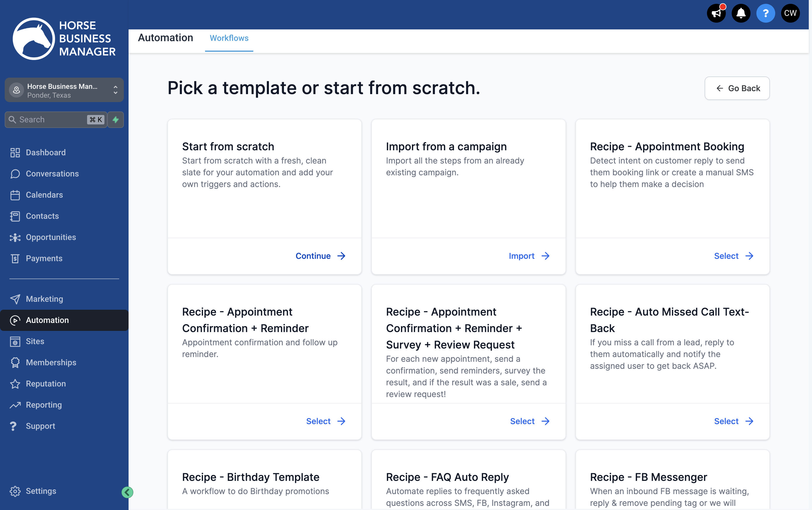
Task: Select the Survey + Review Request recipe
Action: (x=530, y=421)
